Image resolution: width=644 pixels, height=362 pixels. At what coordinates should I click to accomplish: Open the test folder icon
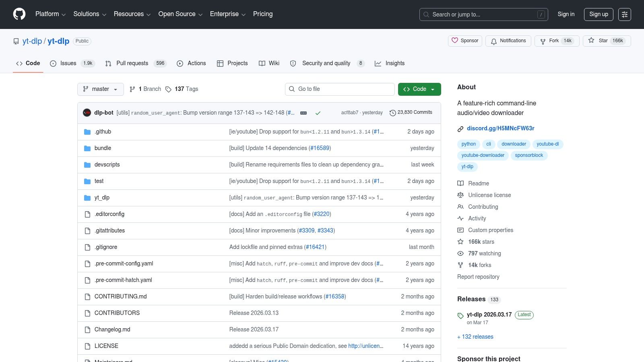pos(87,181)
